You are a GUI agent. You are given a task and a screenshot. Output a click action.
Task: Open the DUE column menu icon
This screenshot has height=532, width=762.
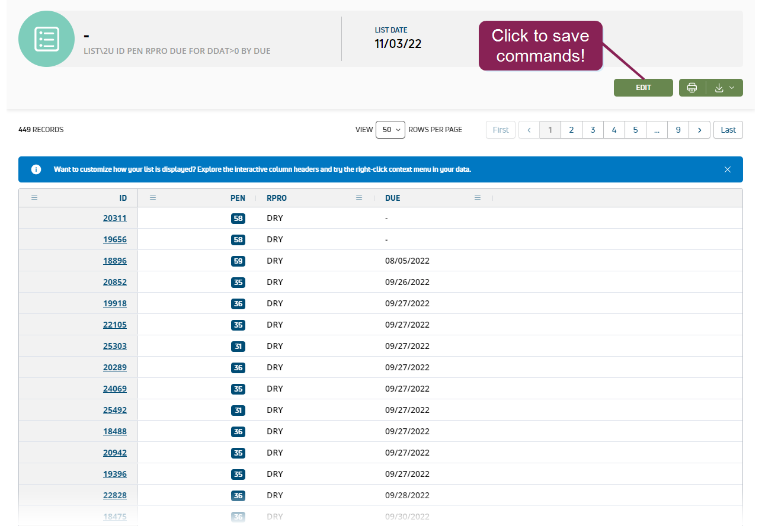[x=478, y=198]
